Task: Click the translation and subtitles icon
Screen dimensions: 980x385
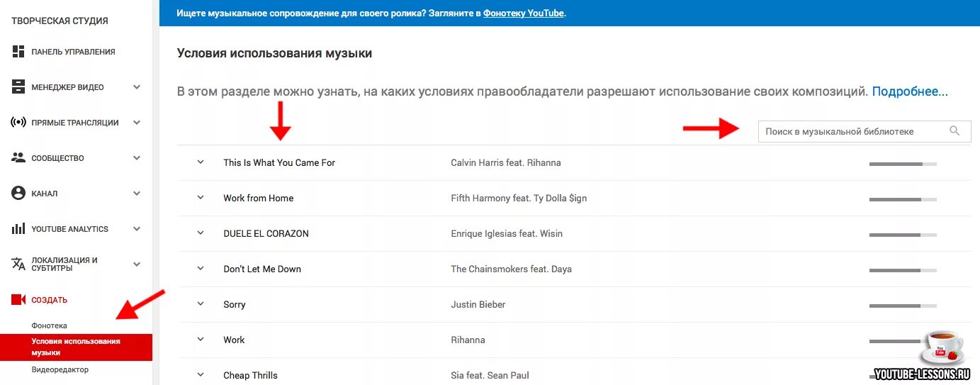Action: point(18,264)
